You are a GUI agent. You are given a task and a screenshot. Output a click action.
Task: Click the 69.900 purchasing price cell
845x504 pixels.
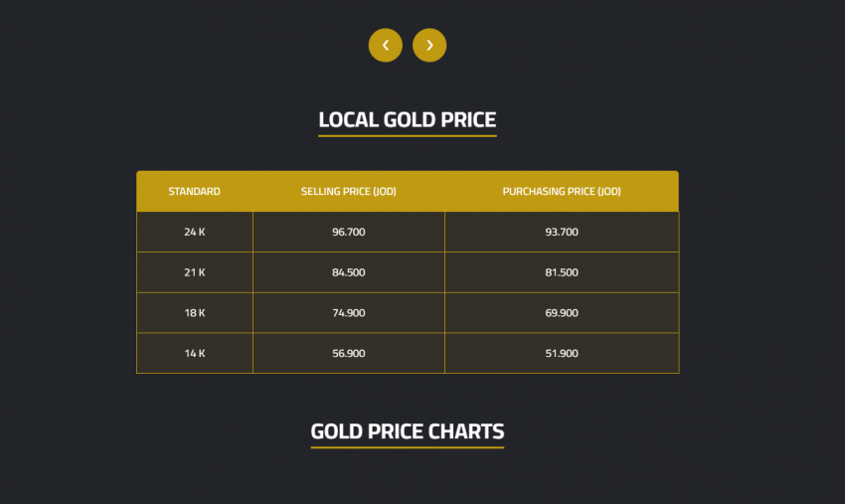tap(562, 313)
